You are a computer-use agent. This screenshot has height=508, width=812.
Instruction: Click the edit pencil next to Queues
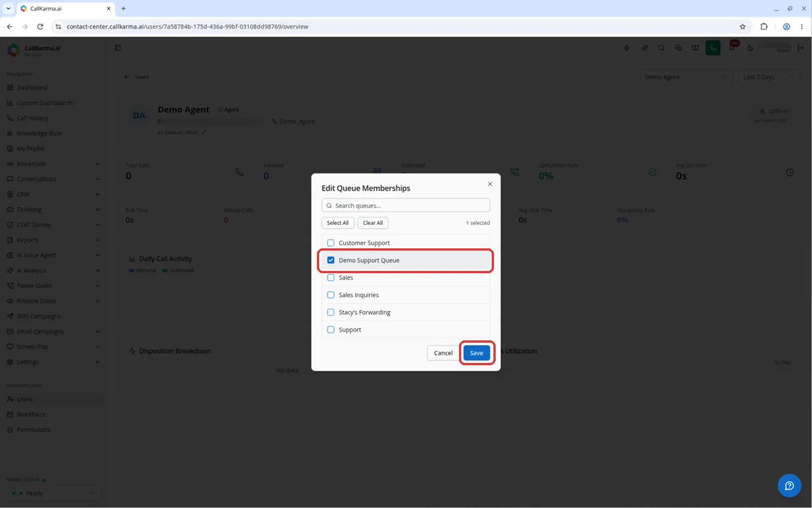(x=204, y=133)
